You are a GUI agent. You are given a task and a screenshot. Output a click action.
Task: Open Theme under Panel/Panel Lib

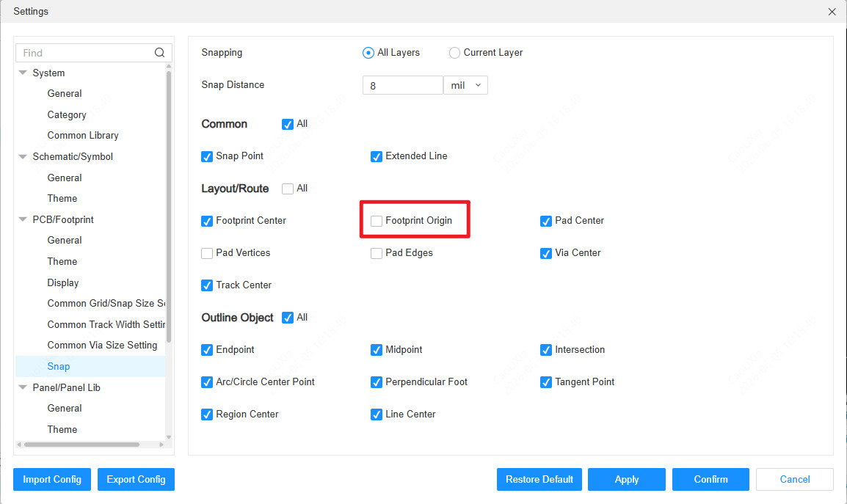coord(62,429)
